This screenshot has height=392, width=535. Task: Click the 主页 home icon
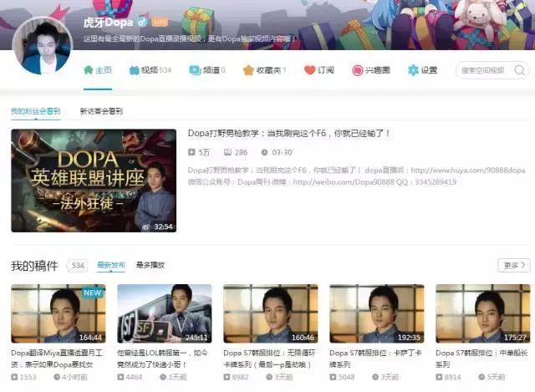tap(88, 70)
